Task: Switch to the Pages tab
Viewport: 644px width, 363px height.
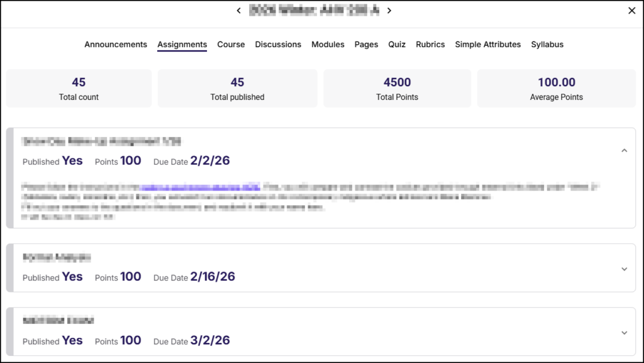Action: [366, 45]
